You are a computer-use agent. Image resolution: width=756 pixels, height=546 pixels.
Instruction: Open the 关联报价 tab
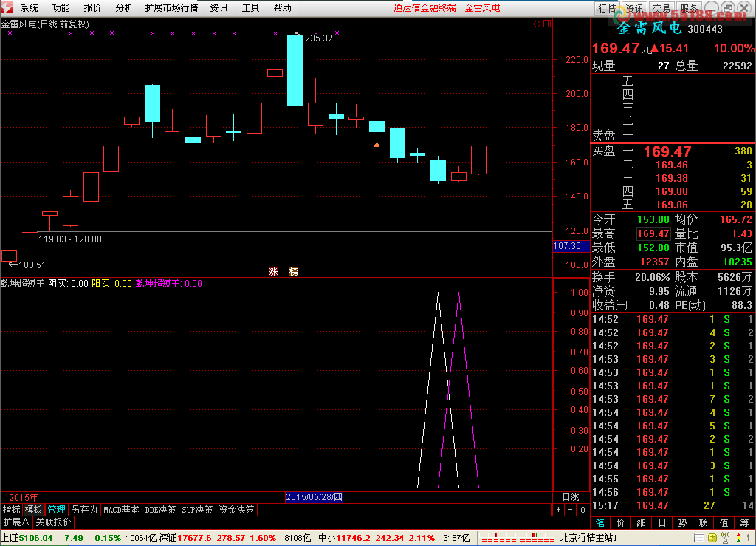[x=53, y=522]
